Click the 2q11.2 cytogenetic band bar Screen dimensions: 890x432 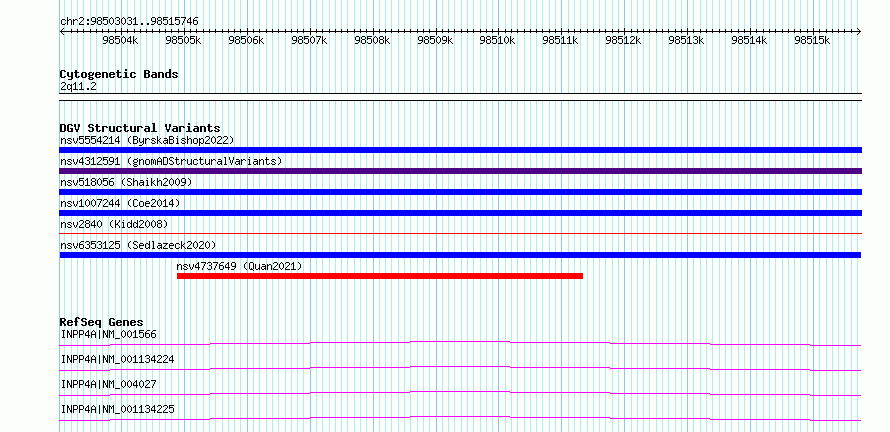[460, 97]
